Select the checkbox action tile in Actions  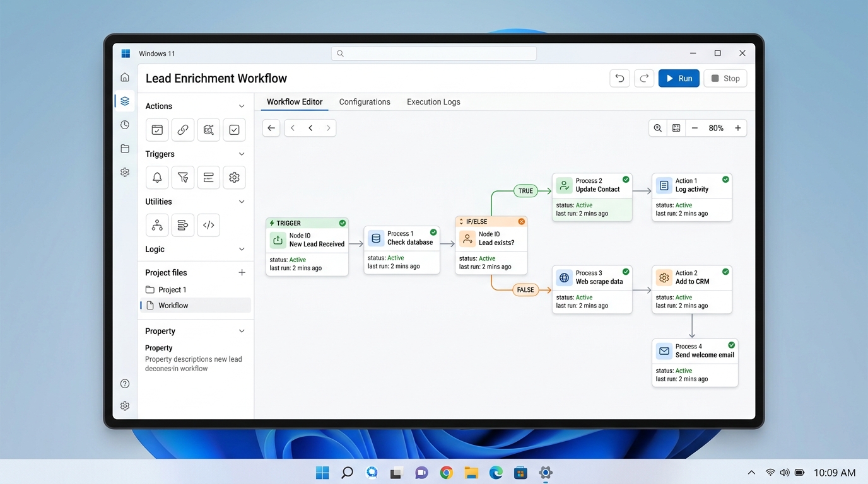pos(234,130)
